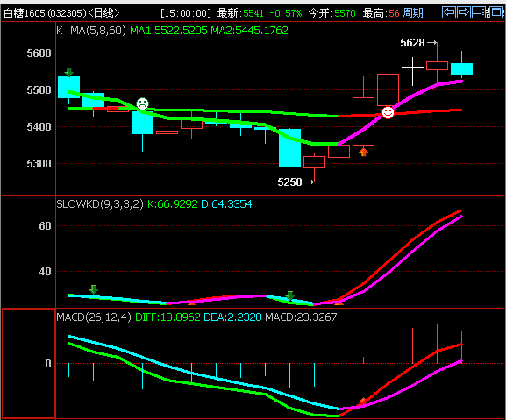Click the sad face death-cross marker
The height and width of the screenshot is (420, 506).
click(x=142, y=103)
